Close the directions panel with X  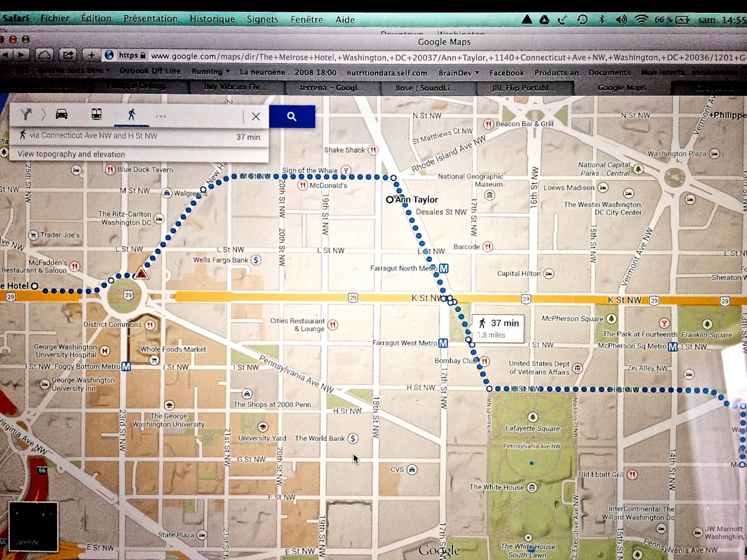(256, 116)
